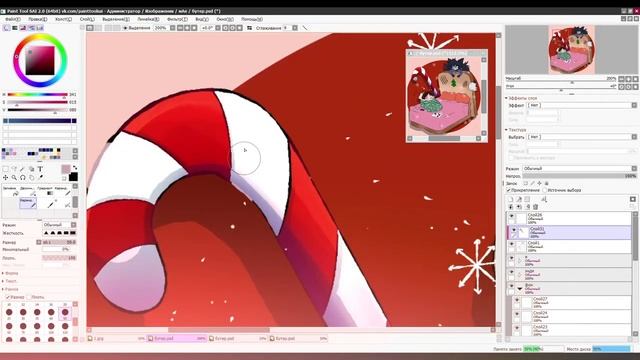This screenshot has height=360, width=640.
Task: Toggle the Прикрепление checkbox
Action: coord(509,190)
